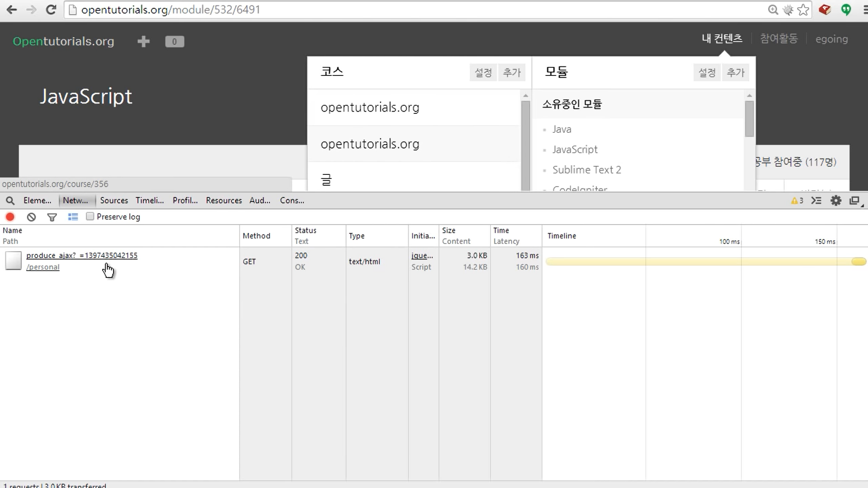The image size is (868, 488).
Task: Open the Resources panel tab
Action: coord(224,201)
